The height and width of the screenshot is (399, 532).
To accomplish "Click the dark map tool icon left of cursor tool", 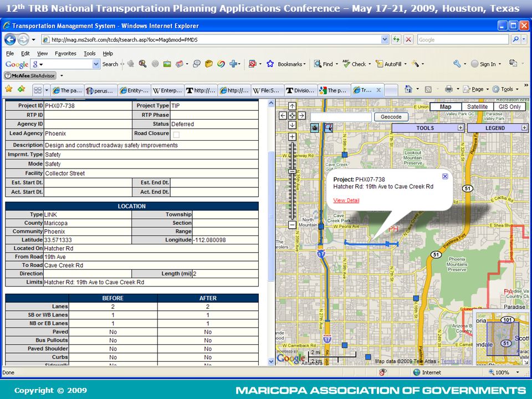I will pos(315,127).
